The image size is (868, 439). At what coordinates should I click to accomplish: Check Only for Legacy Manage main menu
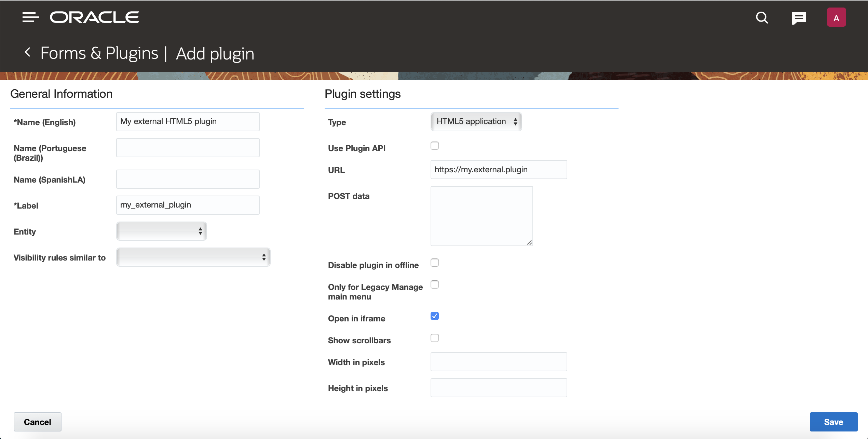pyautogui.click(x=434, y=284)
